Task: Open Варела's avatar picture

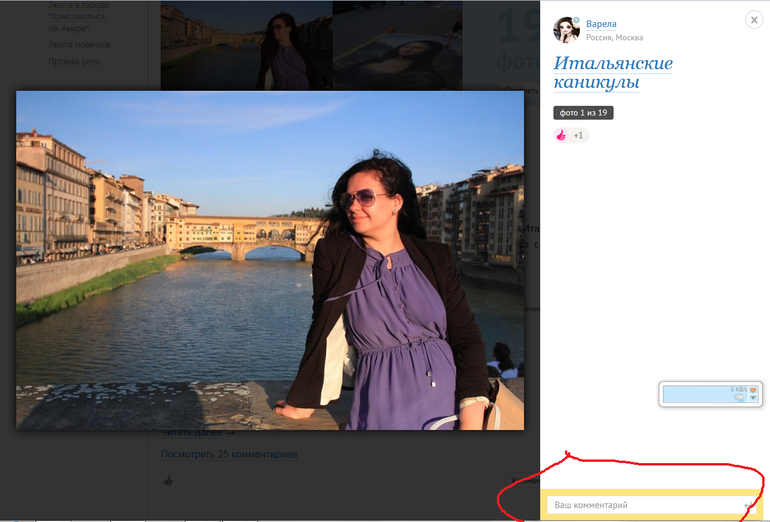Action: point(566,29)
